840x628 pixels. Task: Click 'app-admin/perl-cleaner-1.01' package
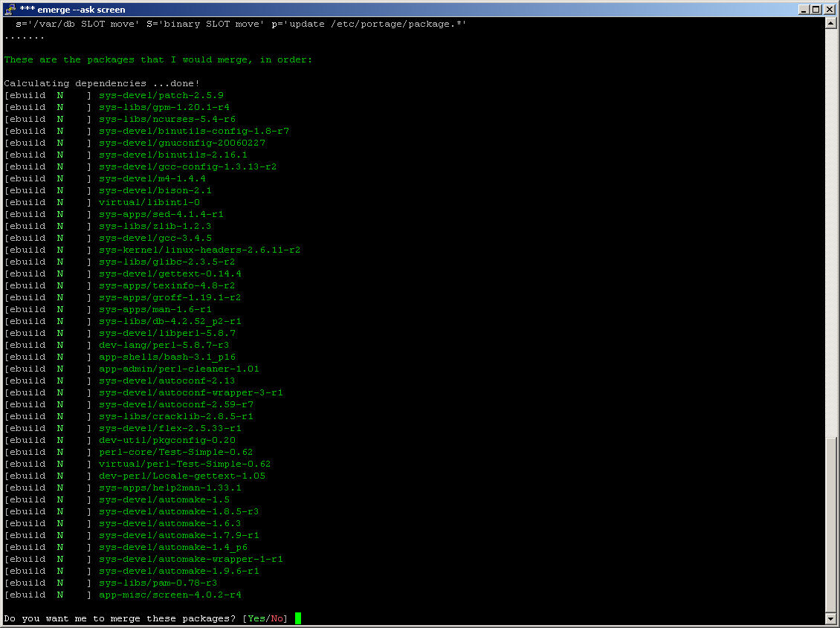[x=179, y=369]
